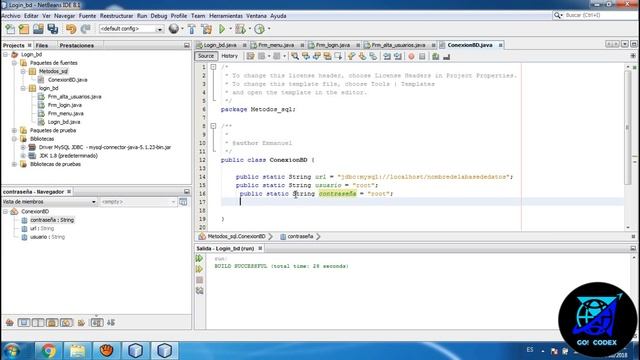640x360 pixels.
Task: Click the Source view button
Action: 206,56
